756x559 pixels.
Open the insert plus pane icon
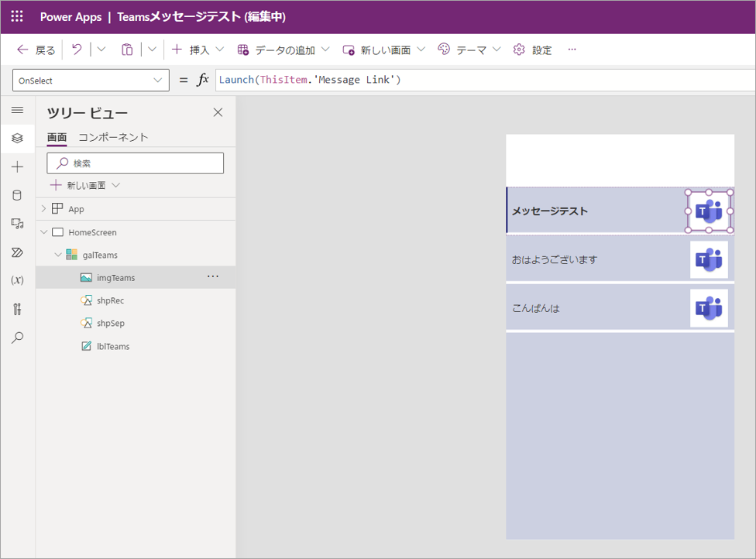pos(17,166)
